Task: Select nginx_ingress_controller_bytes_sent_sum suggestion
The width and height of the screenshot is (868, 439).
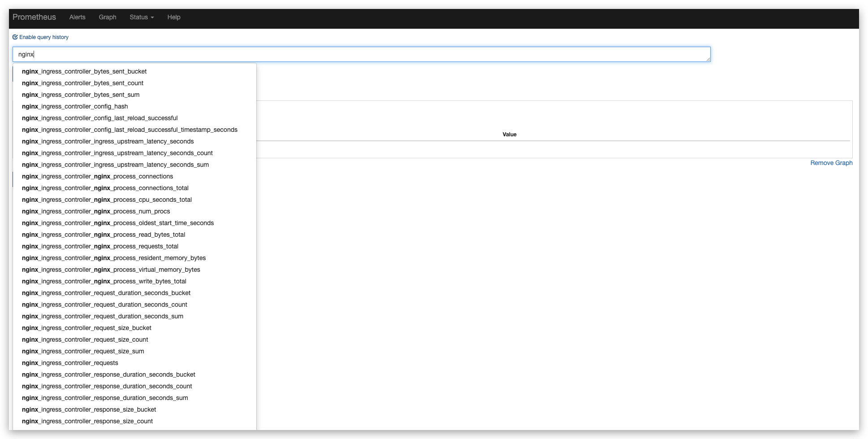Action: (134, 95)
